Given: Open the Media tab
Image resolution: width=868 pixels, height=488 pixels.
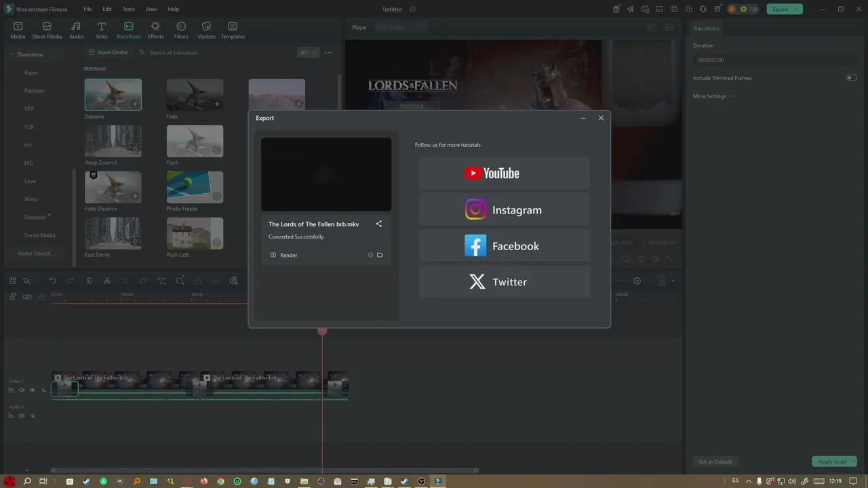Looking at the screenshot, I should click(x=18, y=30).
